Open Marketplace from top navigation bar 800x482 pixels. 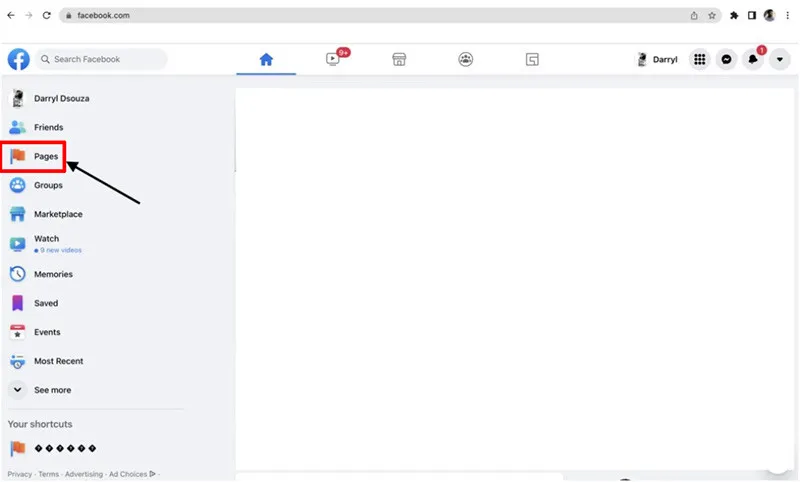coord(399,59)
